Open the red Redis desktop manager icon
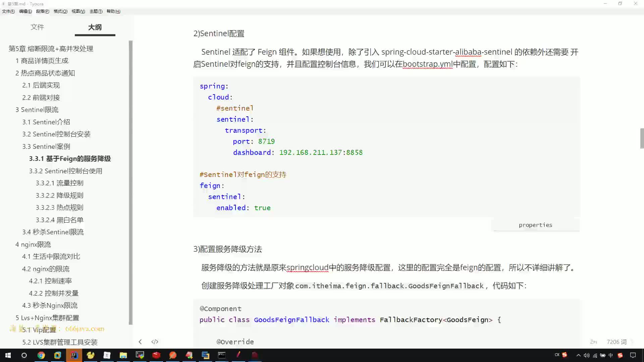This screenshot has height=362, width=644. pyautogui.click(x=156, y=355)
